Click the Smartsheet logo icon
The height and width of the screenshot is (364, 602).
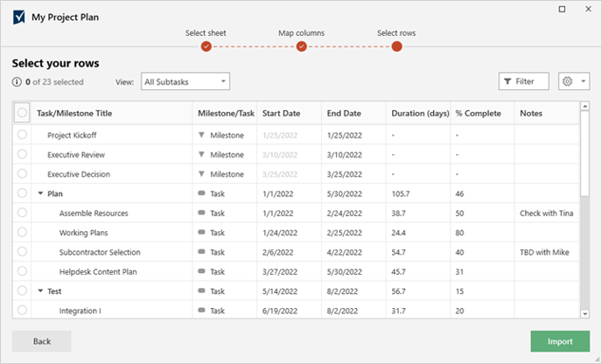coord(19,17)
